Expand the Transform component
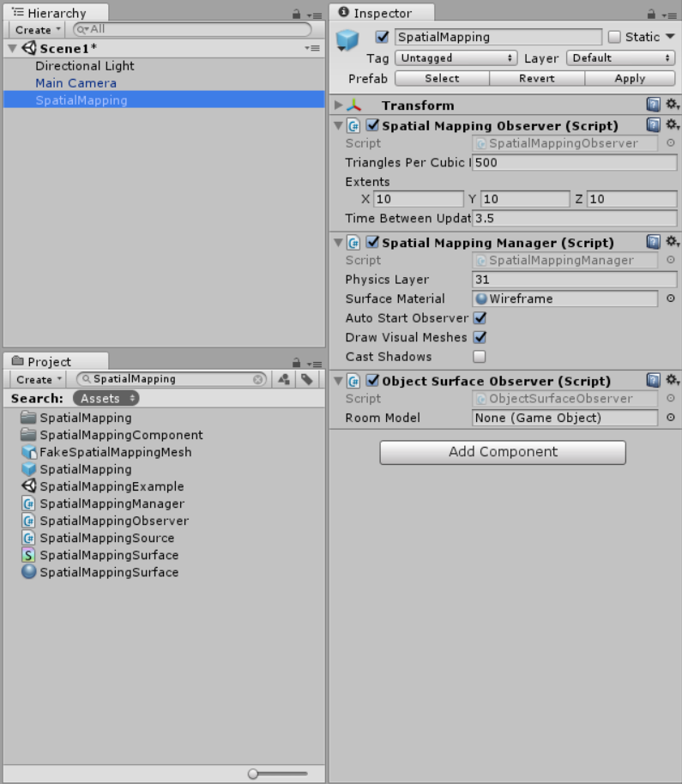The width and height of the screenshot is (682, 784). [x=338, y=105]
